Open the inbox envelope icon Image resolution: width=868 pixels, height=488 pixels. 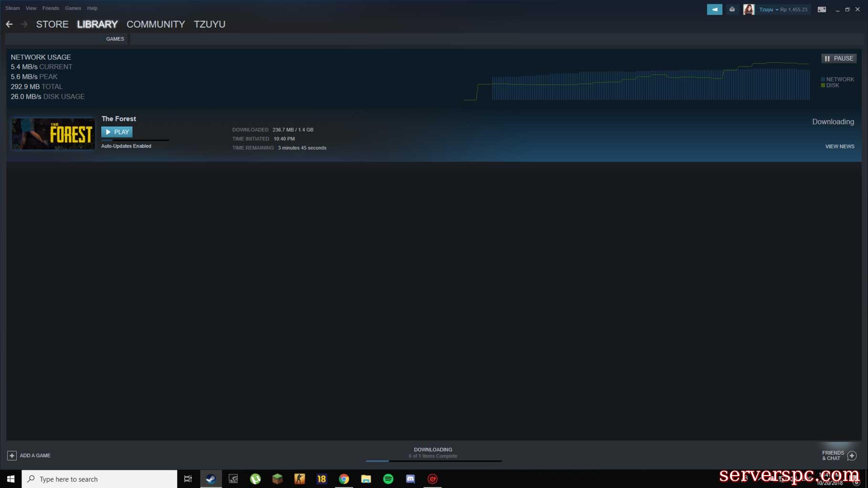(732, 10)
